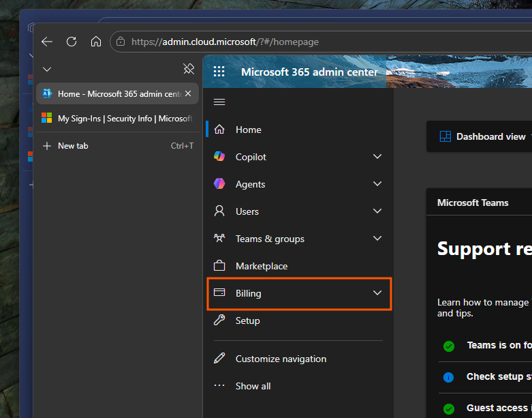The width and height of the screenshot is (532, 418).
Task: Click the Setup wrench icon
Action: coord(219,320)
